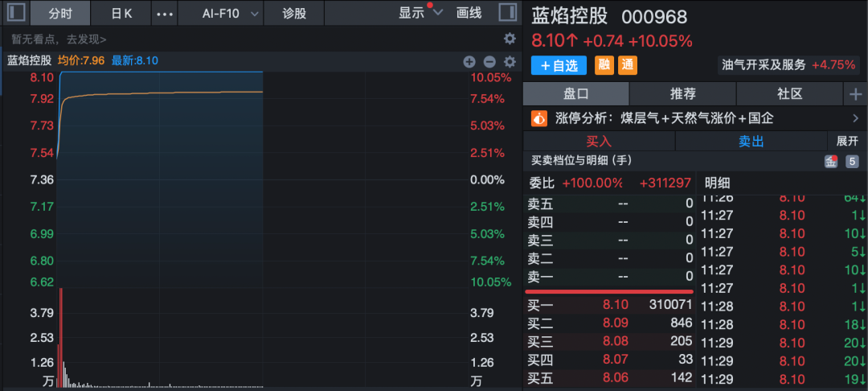
Task: Open the three-dot more periods menu
Action: (163, 14)
